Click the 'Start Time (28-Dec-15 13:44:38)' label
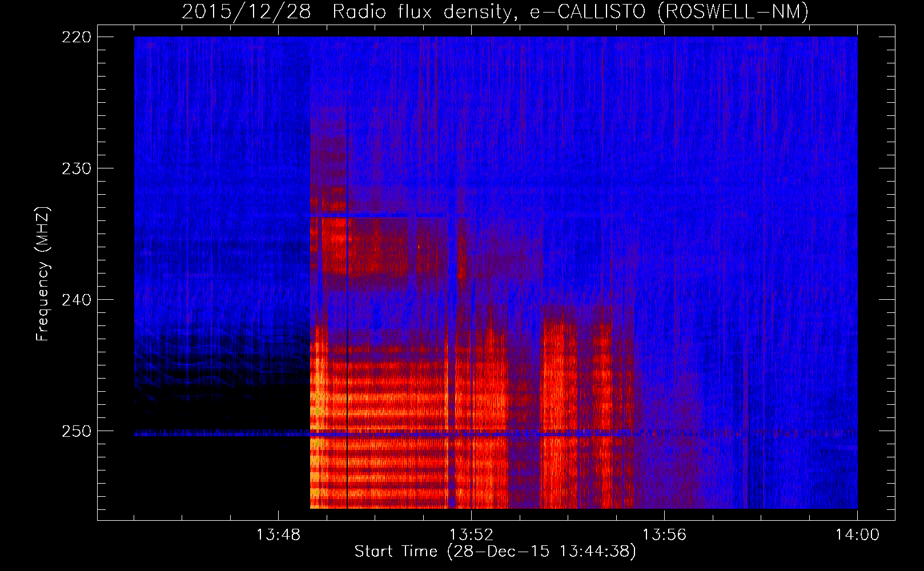This screenshot has width=924, height=571. 495,552
